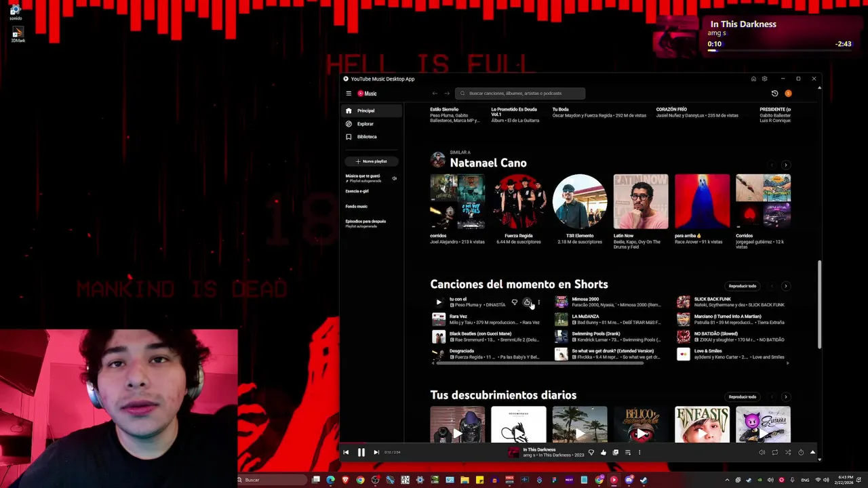Create a Nueva playlist

372,161
